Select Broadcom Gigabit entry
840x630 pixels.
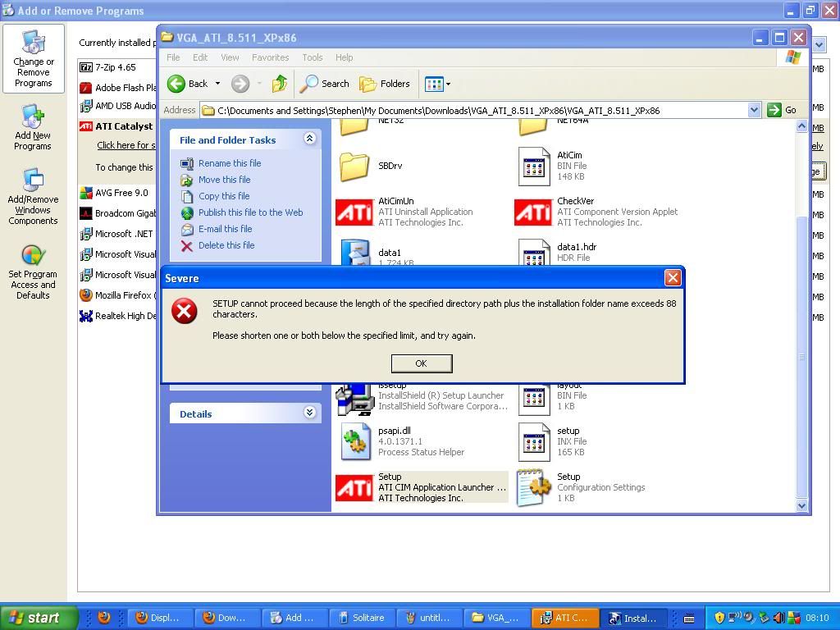(118, 213)
